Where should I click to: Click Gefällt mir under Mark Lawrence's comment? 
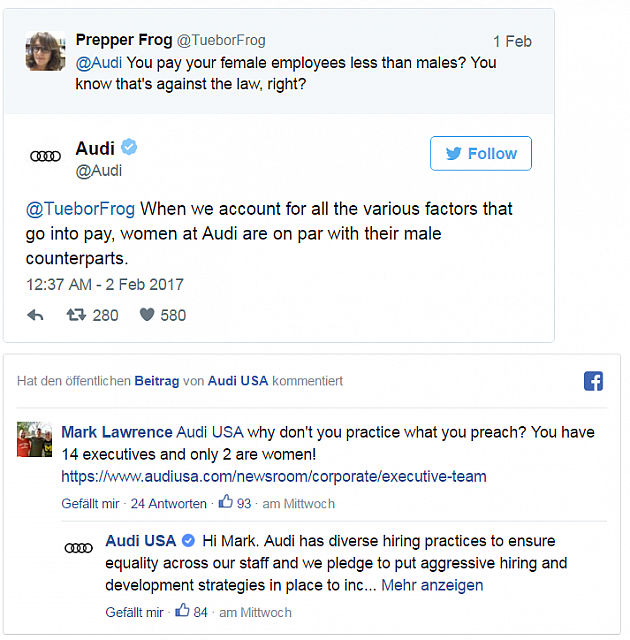[90, 504]
